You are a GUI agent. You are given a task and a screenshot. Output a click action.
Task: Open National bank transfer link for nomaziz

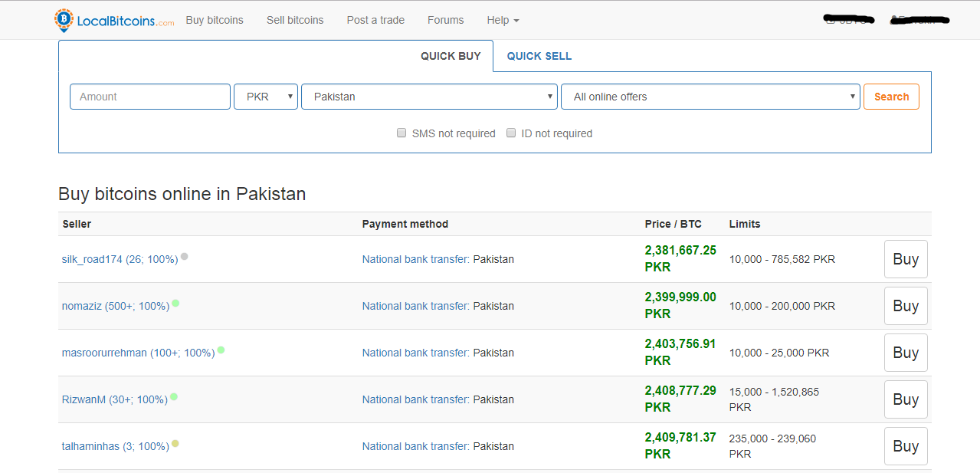416,306
